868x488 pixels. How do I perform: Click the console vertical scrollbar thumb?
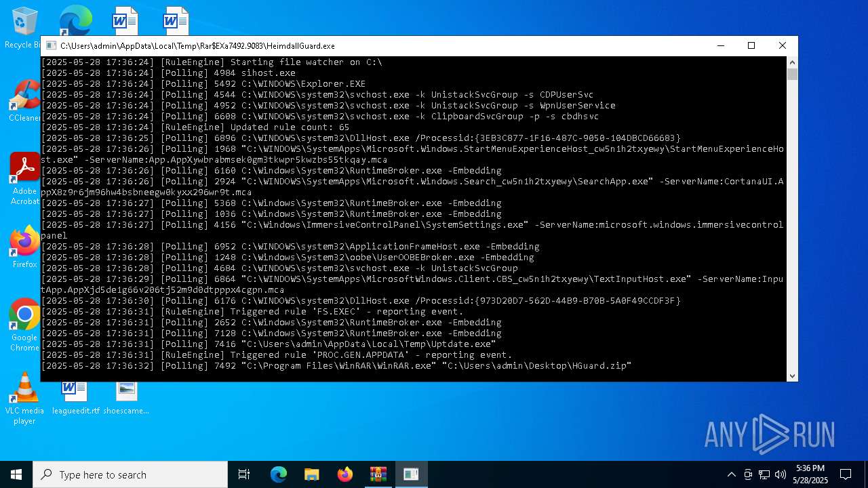(792, 74)
